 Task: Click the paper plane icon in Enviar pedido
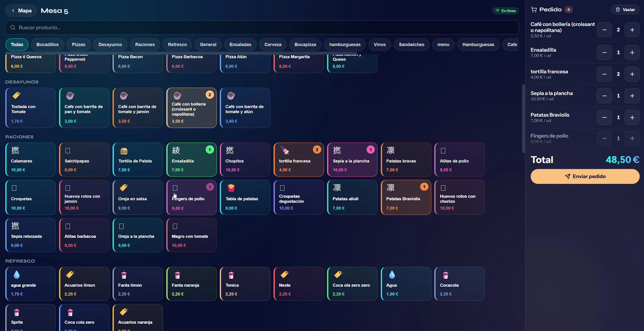click(x=568, y=177)
